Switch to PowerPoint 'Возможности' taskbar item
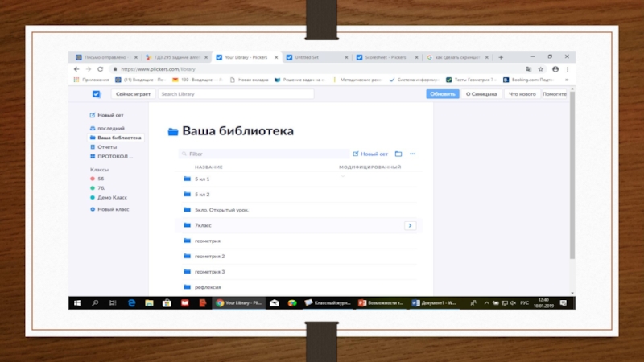The image size is (644, 362). click(381, 303)
